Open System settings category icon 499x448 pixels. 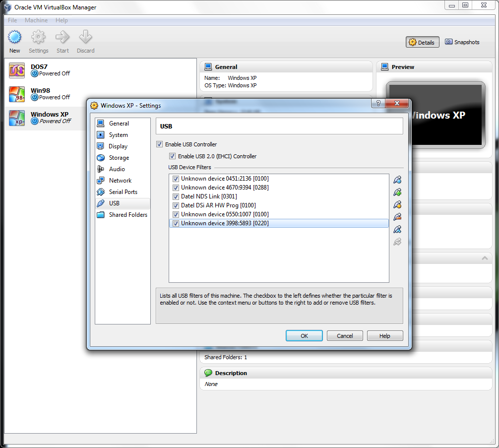point(101,134)
